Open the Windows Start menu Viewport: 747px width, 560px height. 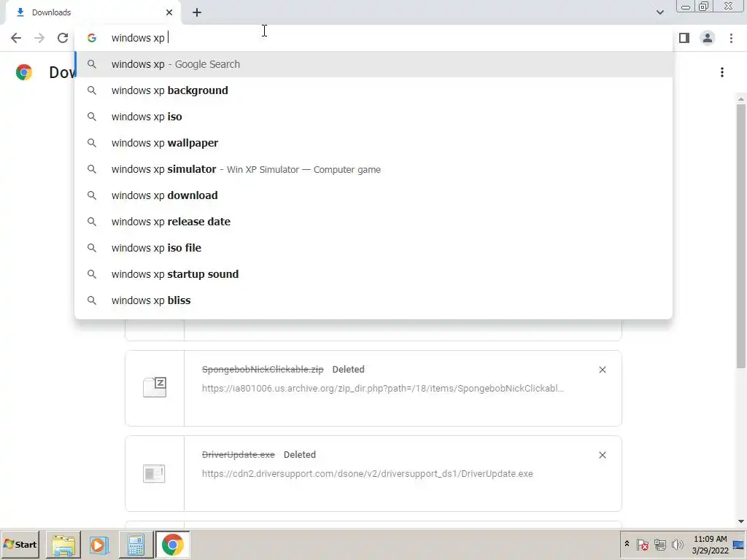(20, 544)
